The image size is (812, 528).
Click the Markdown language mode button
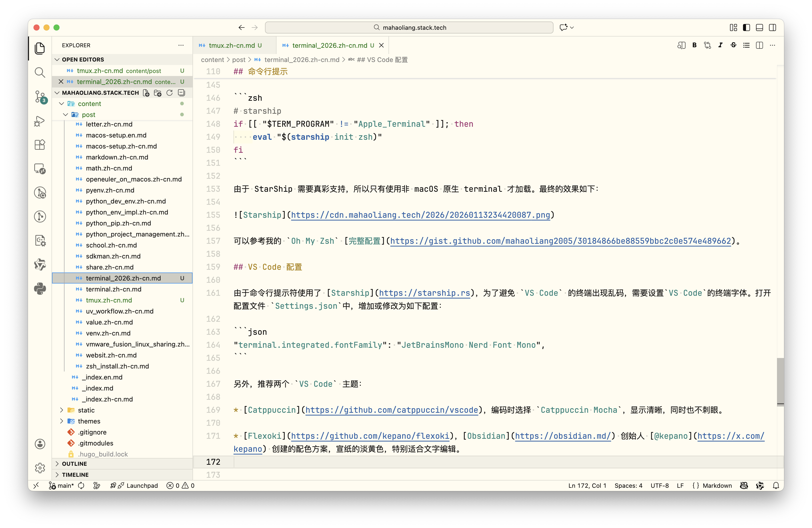click(717, 485)
